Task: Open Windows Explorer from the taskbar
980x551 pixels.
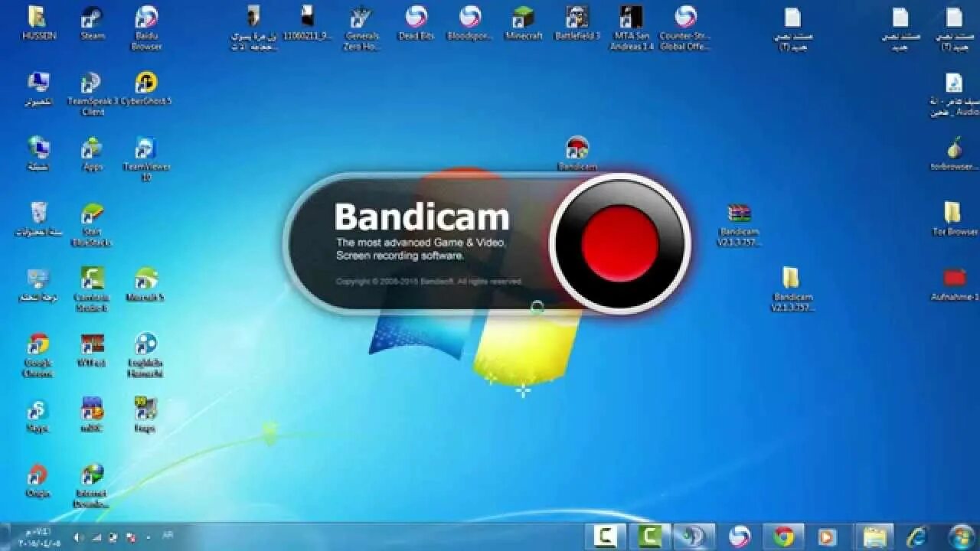Action: pos(874,536)
